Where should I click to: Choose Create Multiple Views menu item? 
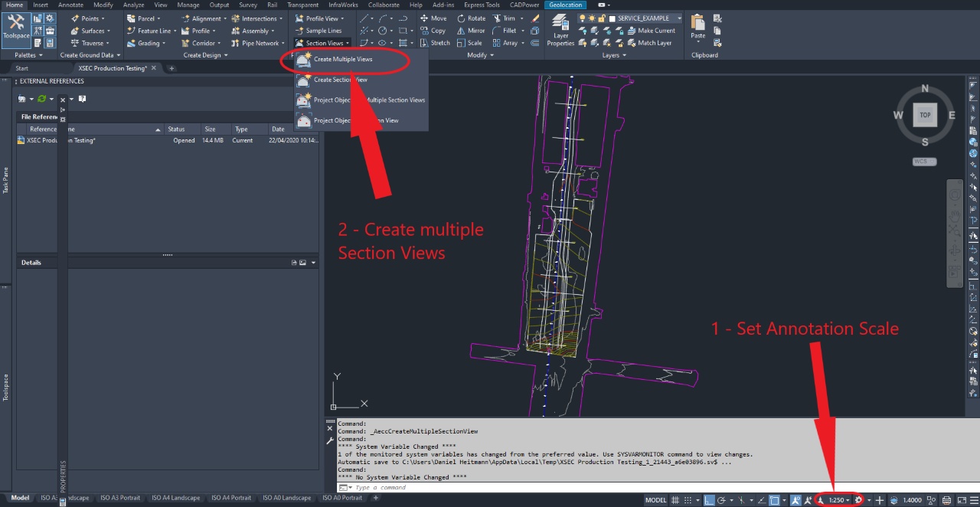pos(342,59)
